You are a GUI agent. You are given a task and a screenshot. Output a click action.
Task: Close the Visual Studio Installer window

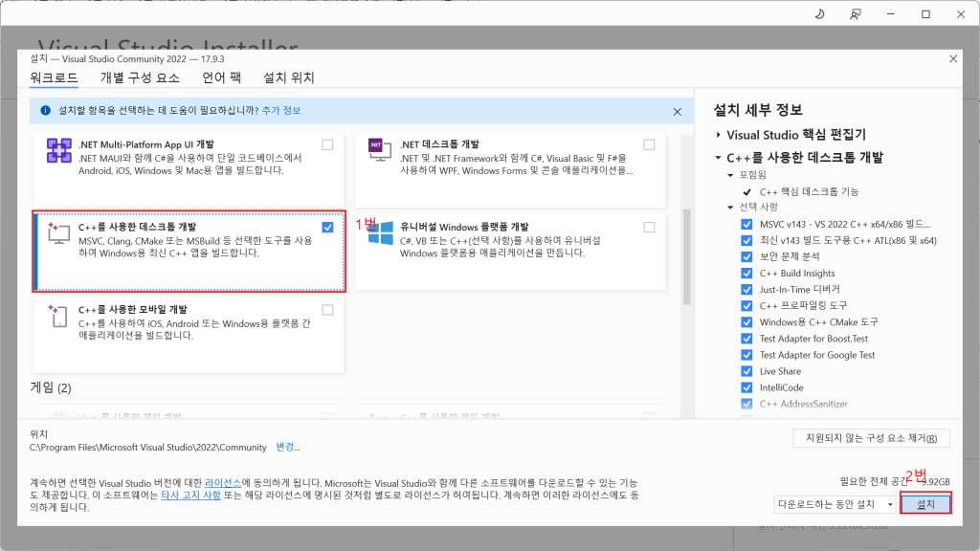(x=961, y=13)
